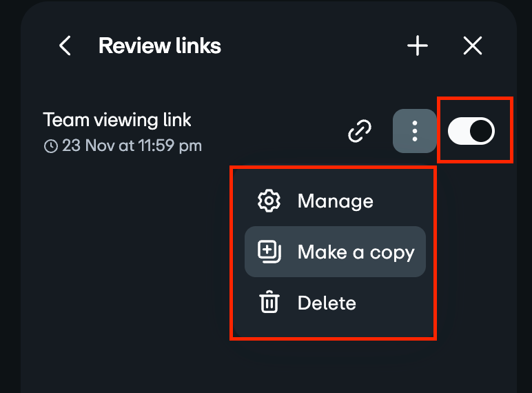Go back using the left chevron arrow
Screen dimensions: 532x393
coord(65,46)
